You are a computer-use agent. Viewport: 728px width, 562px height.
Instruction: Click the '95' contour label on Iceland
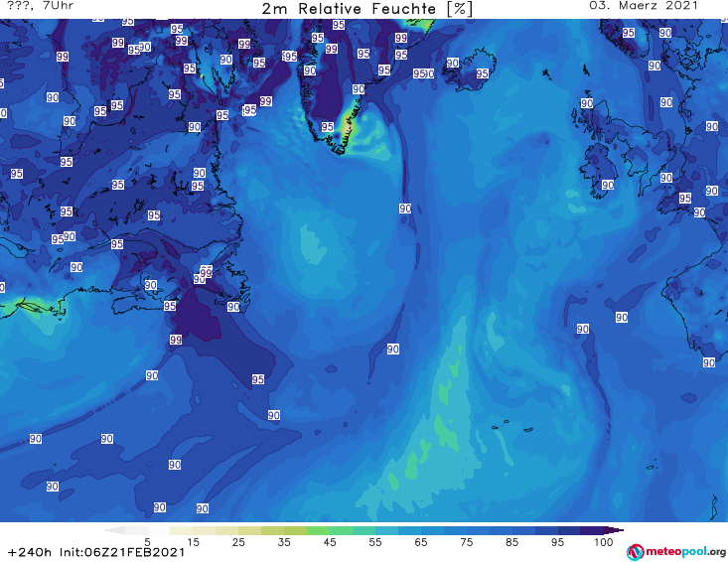tap(482, 73)
